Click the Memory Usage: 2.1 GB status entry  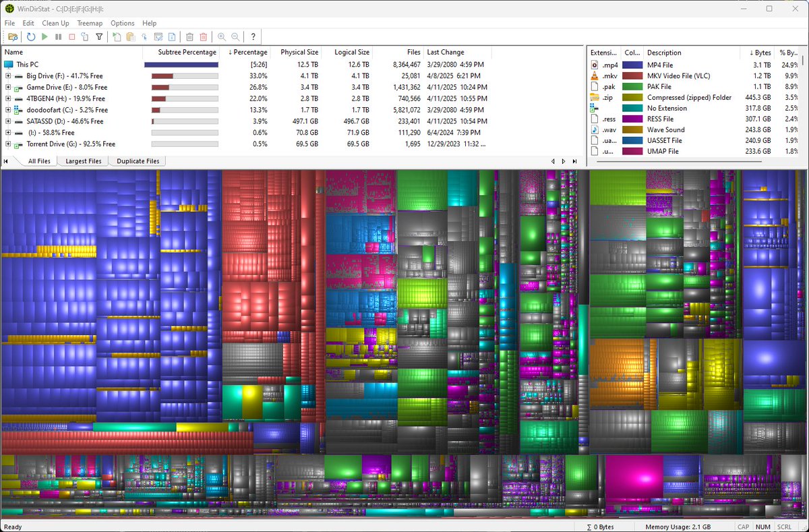[677, 527]
